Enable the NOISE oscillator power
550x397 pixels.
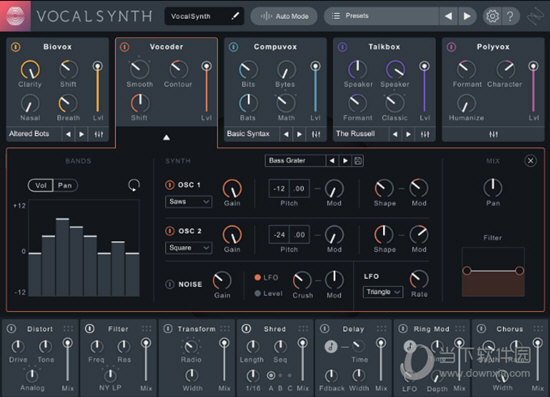(x=169, y=284)
